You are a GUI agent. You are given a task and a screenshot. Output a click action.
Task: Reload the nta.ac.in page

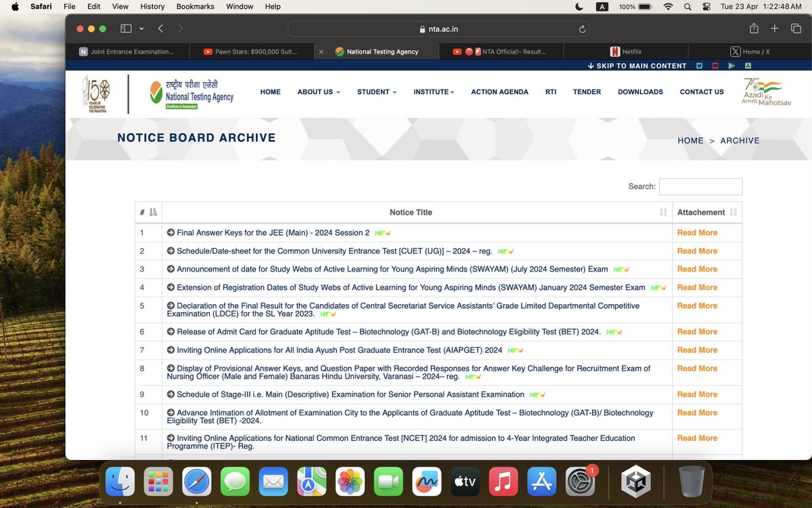(x=582, y=29)
